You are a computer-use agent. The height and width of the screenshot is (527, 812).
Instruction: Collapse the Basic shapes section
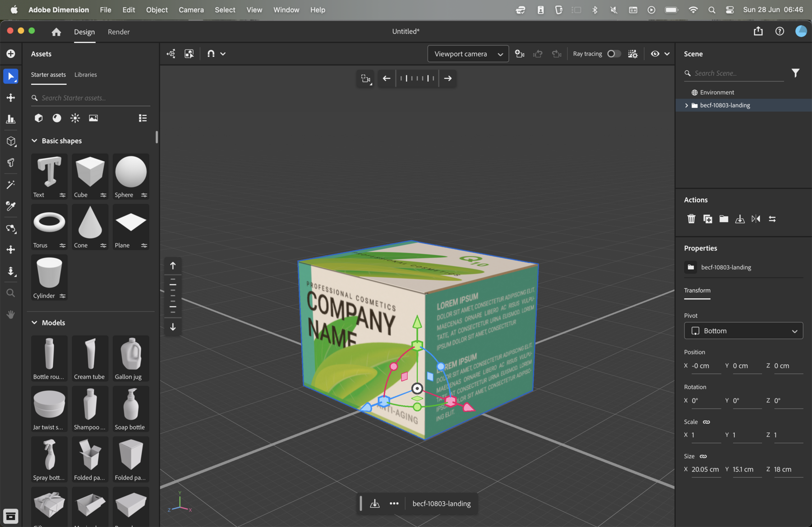click(x=34, y=141)
